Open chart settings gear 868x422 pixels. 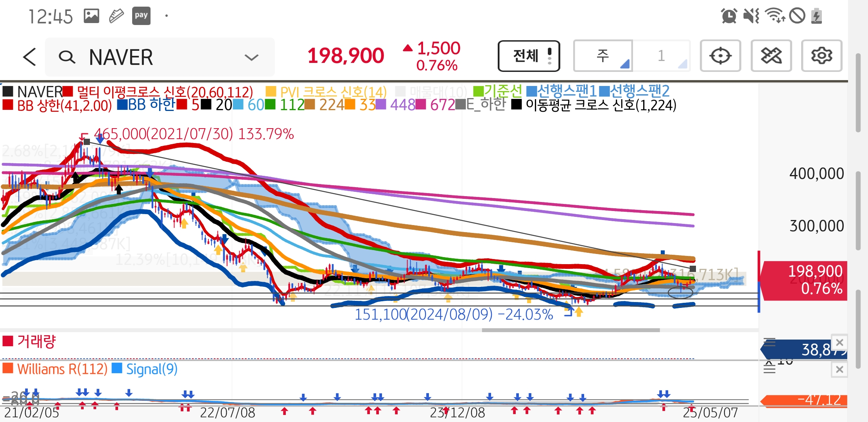pos(821,55)
